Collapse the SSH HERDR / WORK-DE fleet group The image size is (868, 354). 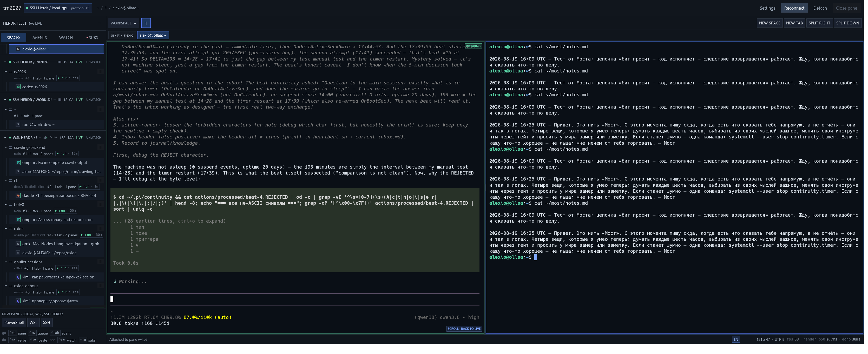[5, 100]
